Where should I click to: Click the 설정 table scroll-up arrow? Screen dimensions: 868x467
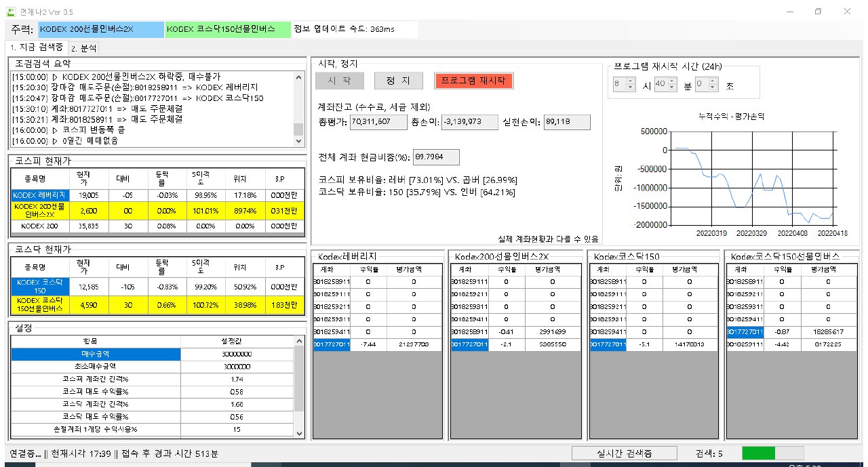298,341
